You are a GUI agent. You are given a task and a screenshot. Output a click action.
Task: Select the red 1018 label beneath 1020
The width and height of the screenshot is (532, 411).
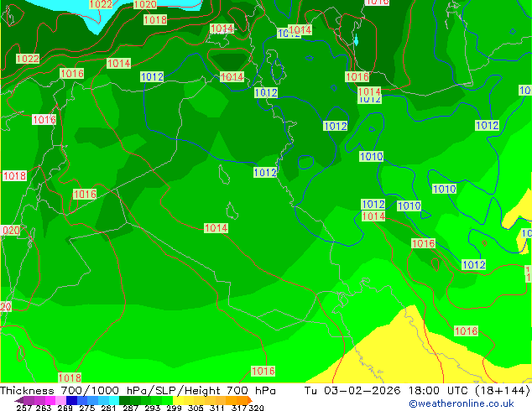[x=155, y=19]
